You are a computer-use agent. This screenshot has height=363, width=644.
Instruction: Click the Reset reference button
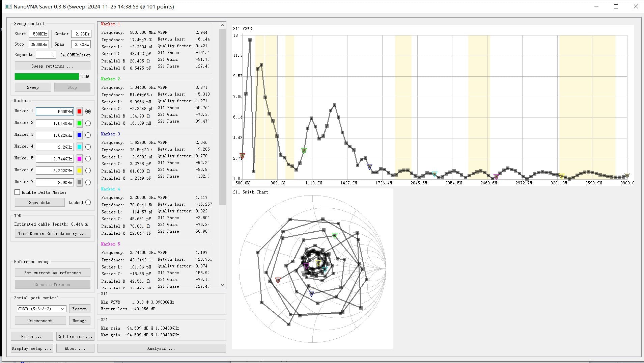pos(52,284)
